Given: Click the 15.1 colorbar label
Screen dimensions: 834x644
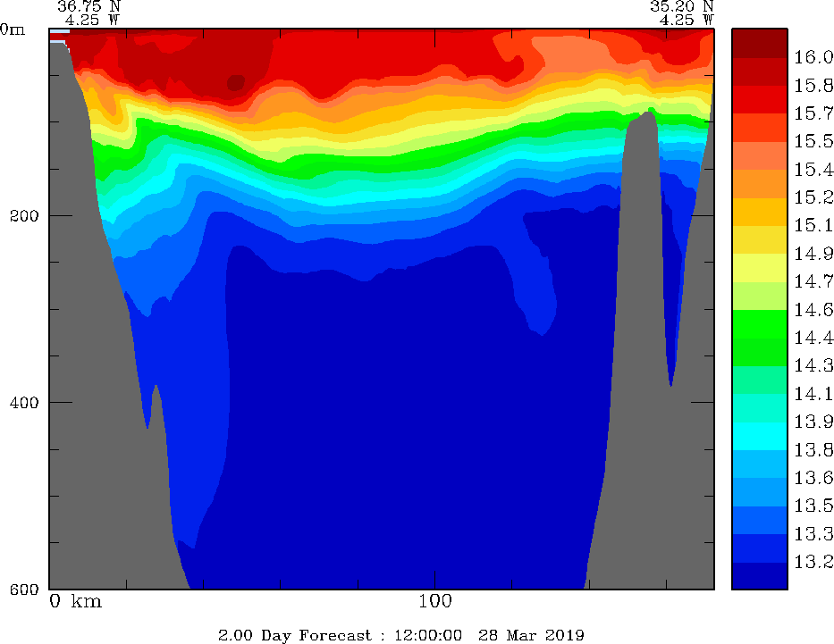Looking at the screenshot, I should tap(813, 225).
